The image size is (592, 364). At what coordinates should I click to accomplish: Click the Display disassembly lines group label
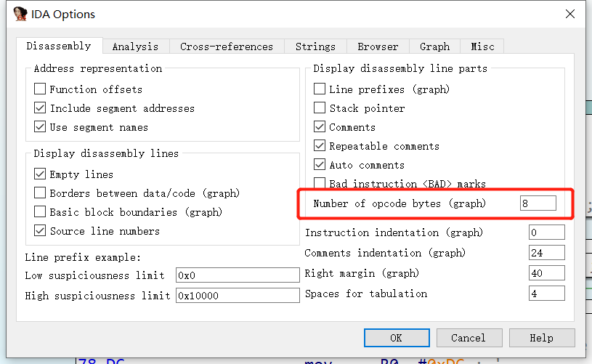[x=106, y=153]
